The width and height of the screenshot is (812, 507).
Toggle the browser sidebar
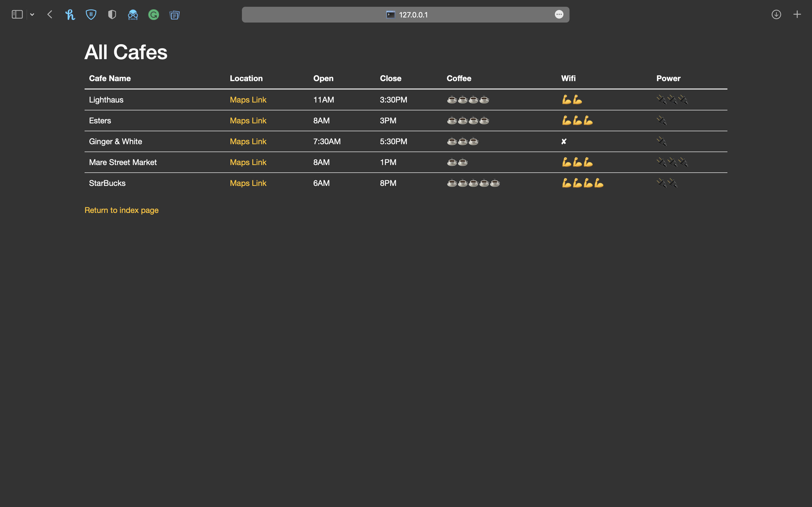coord(17,14)
